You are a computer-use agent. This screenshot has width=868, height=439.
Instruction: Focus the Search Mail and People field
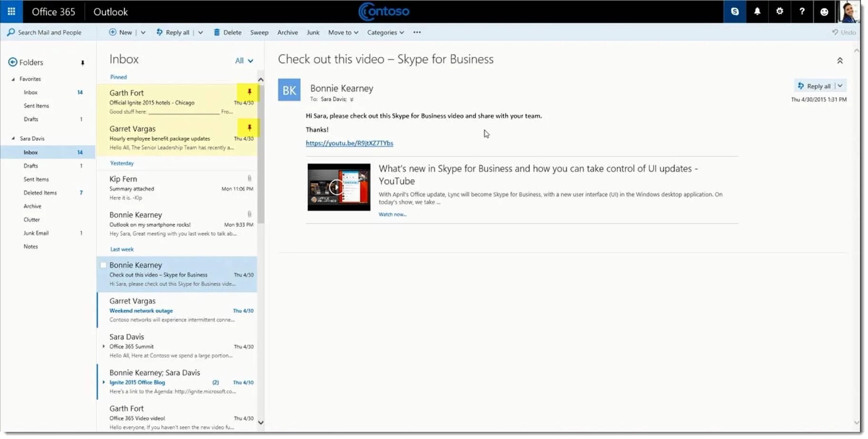click(x=49, y=32)
